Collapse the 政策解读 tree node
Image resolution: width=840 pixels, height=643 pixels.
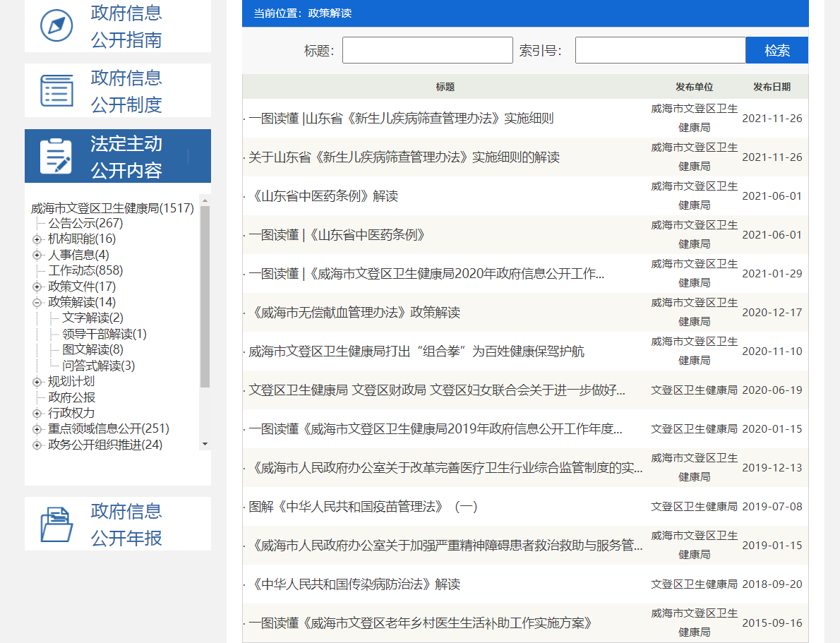(37, 303)
